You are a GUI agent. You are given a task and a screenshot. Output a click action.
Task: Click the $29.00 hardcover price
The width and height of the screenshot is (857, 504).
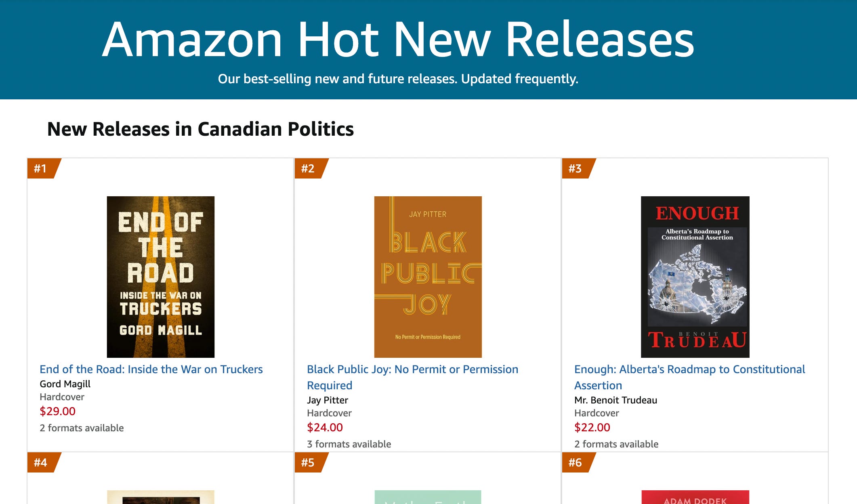(57, 411)
